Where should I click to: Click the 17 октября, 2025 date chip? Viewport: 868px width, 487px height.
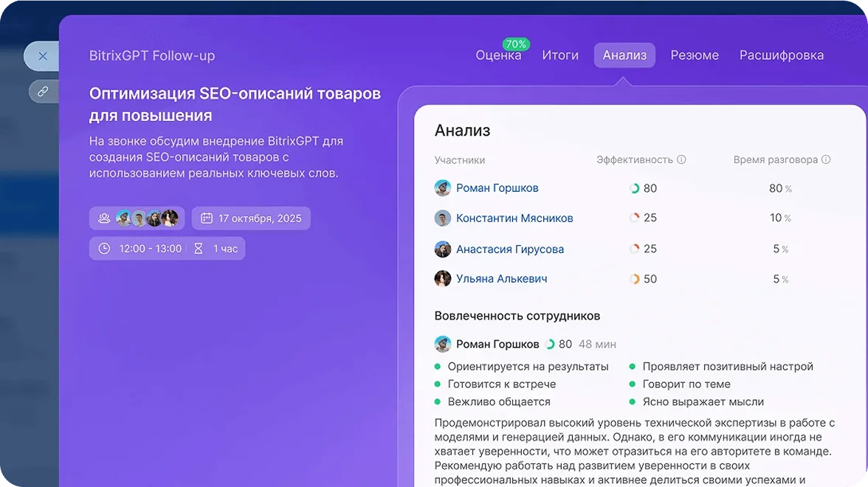click(x=251, y=218)
